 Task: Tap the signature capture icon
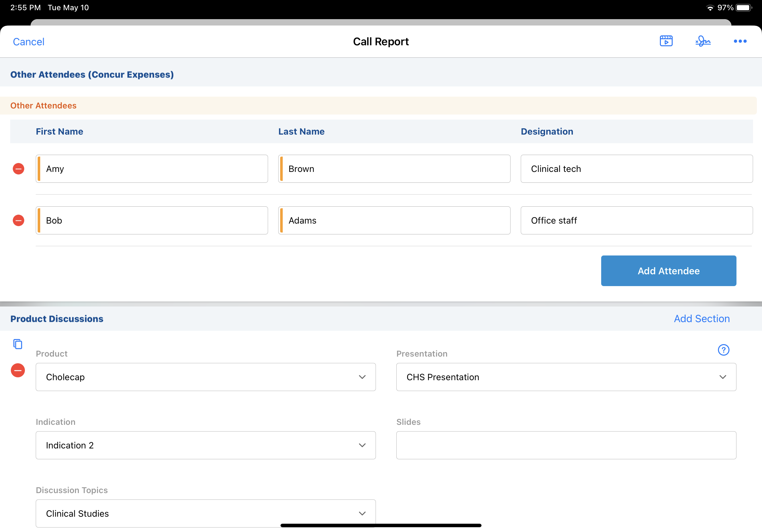(x=703, y=41)
